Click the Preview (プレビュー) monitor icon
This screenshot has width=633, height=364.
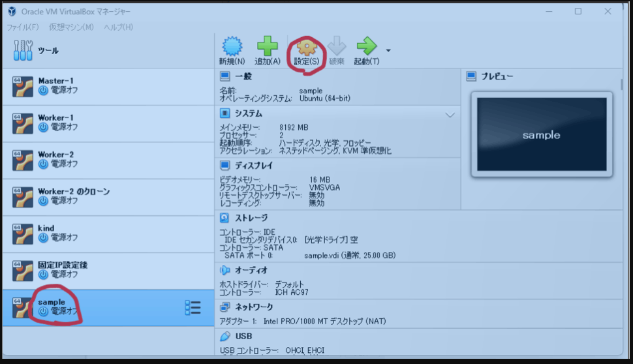[471, 76]
